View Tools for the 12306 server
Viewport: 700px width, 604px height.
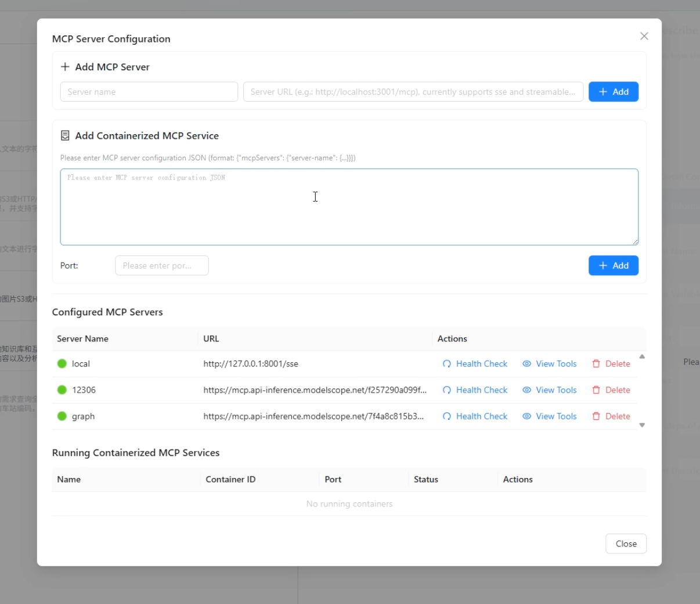(x=549, y=390)
